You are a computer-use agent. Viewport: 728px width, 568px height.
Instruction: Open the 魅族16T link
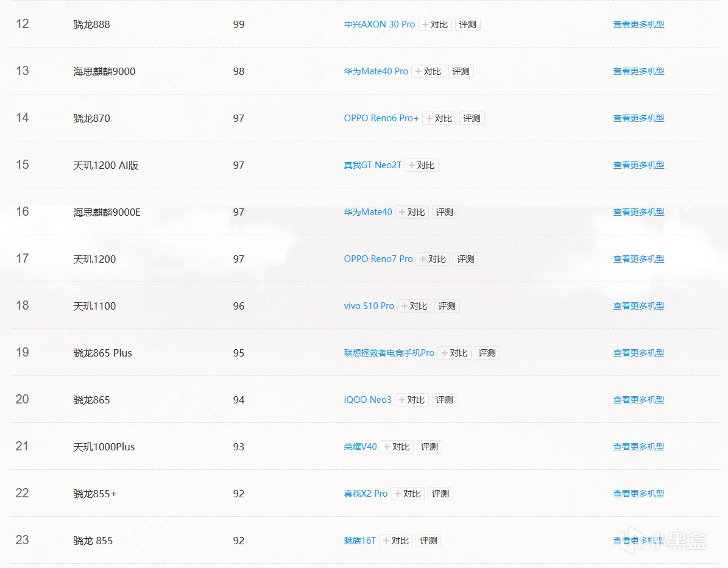(x=360, y=541)
